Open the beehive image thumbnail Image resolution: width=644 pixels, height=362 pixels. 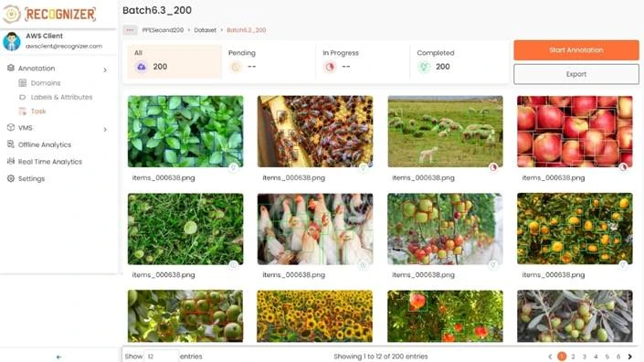click(x=315, y=132)
